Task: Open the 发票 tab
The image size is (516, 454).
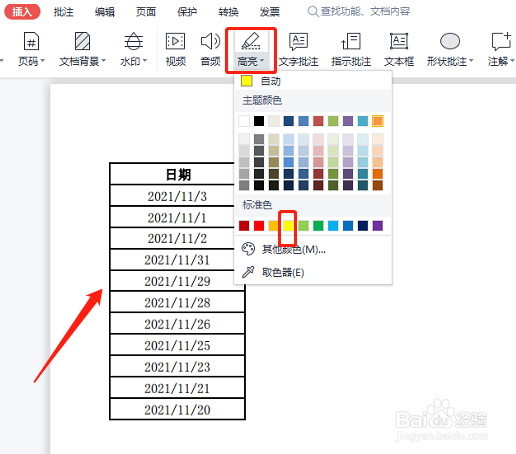Action: click(270, 12)
